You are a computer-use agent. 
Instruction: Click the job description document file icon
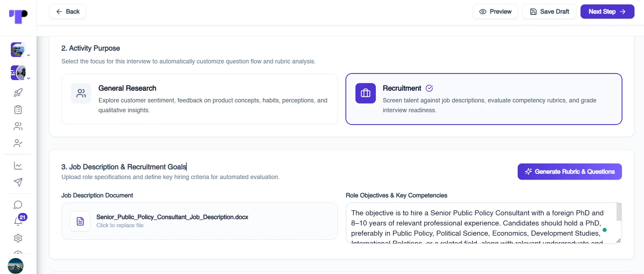click(x=80, y=221)
